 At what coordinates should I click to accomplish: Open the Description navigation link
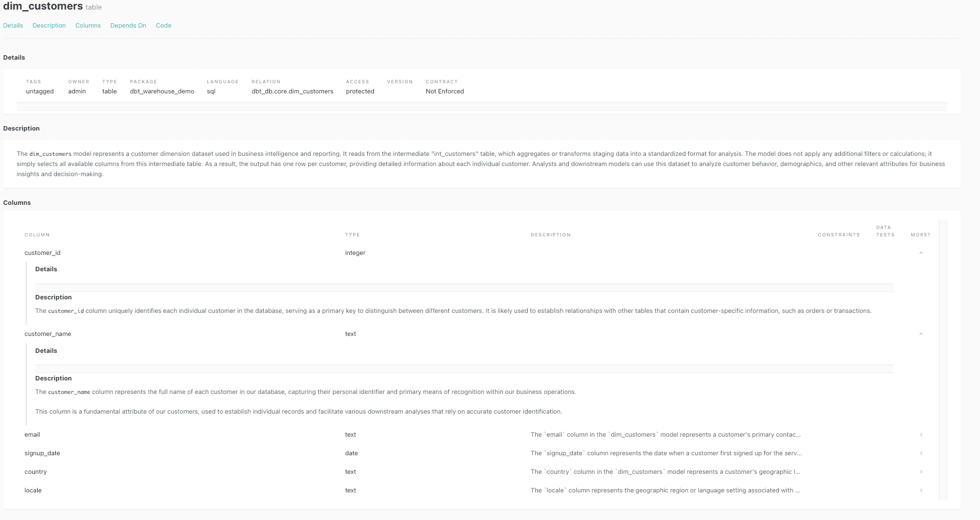coord(48,25)
